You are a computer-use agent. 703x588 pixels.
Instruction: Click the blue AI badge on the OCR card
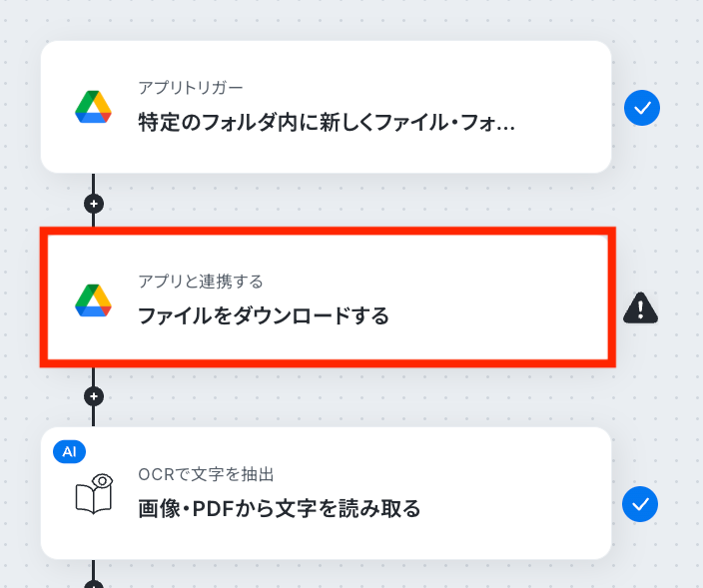coord(70,451)
